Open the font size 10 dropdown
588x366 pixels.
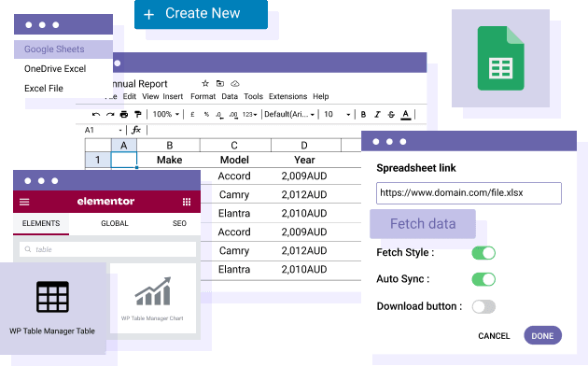point(337,114)
